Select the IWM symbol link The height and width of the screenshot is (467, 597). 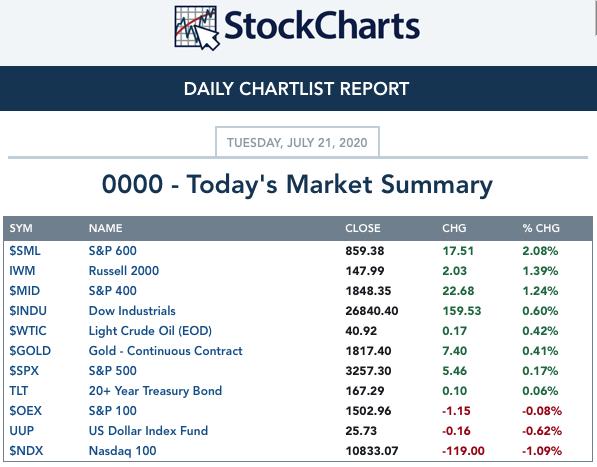pos(22,271)
